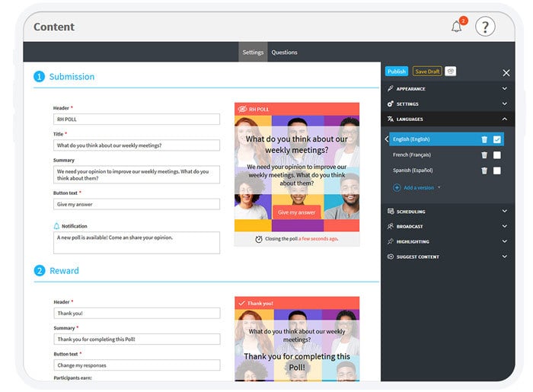The image size is (533, 392).
Task: Check the French language checkbox
Action: 497,155
